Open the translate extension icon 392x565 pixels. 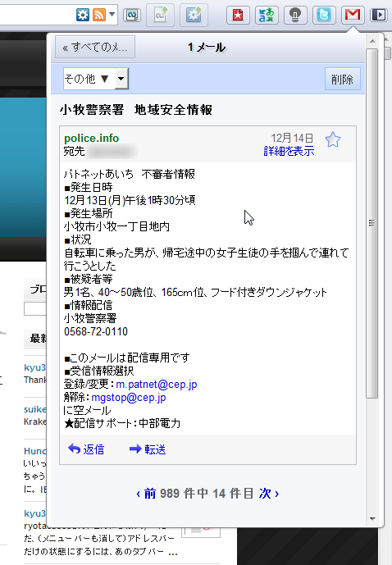(267, 15)
